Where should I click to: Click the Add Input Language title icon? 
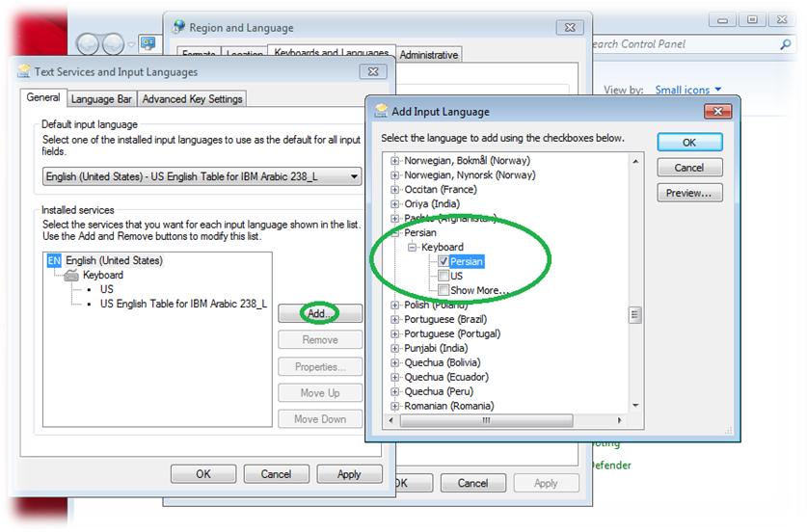coord(382,110)
